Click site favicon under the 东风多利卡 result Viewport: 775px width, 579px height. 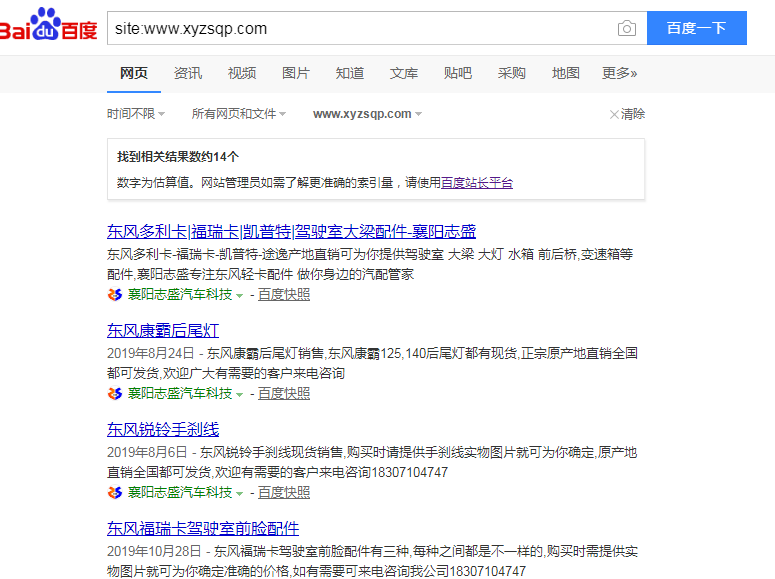click(115, 295)
